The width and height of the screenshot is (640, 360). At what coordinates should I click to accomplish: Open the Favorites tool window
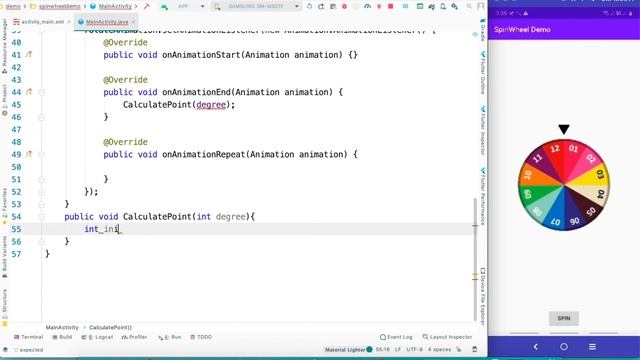4,206
